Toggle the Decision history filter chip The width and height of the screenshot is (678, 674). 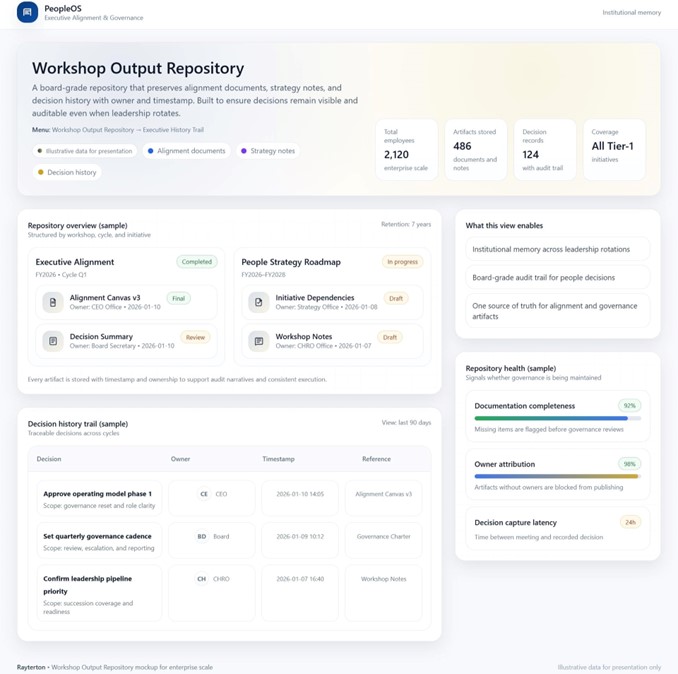[x=67, y=172]
